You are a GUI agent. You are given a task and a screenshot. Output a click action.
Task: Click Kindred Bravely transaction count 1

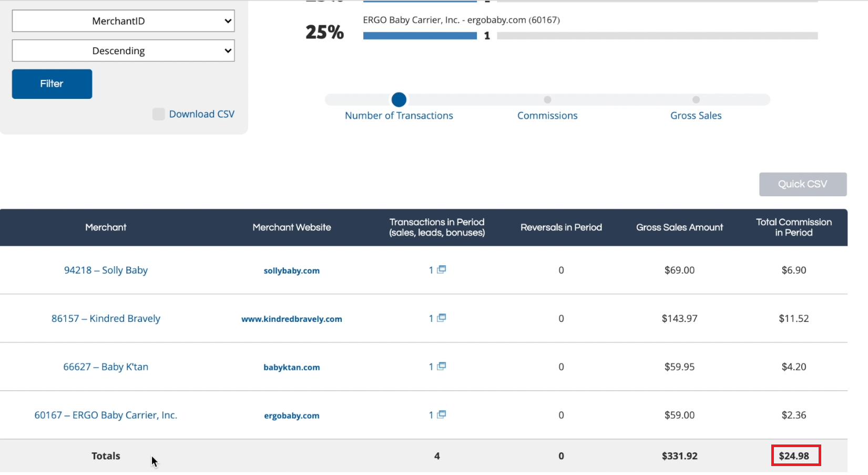(431, 318)
